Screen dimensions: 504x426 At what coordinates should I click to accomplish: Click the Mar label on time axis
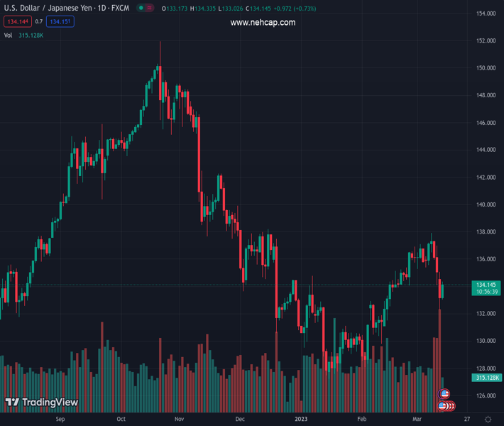[x=417, y=419]
